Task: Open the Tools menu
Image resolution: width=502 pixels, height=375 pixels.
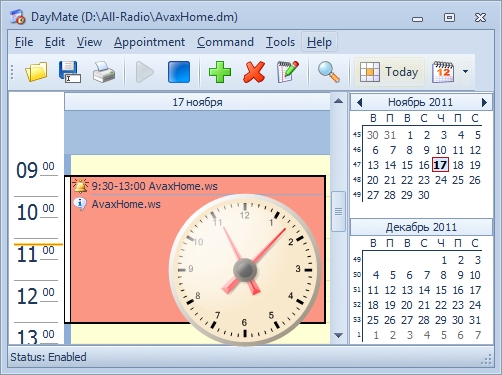Action: 280,42
